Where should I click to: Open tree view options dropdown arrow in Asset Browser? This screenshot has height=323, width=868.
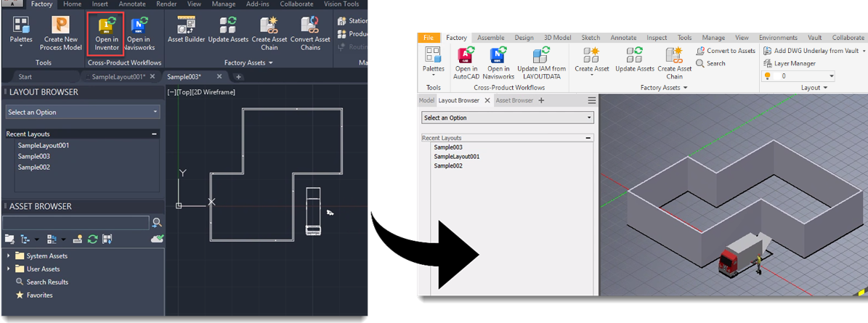point(36,240)
